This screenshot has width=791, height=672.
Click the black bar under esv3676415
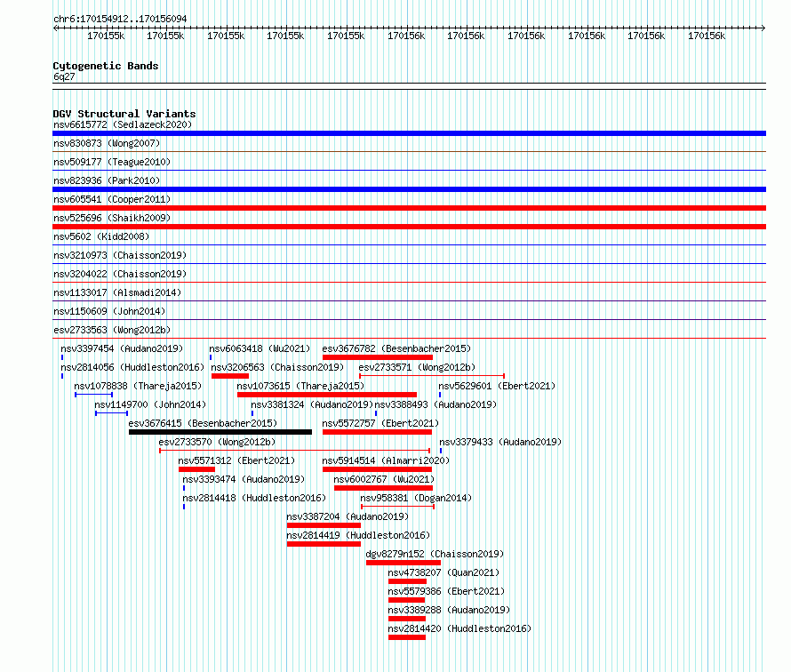click(220, 432)
